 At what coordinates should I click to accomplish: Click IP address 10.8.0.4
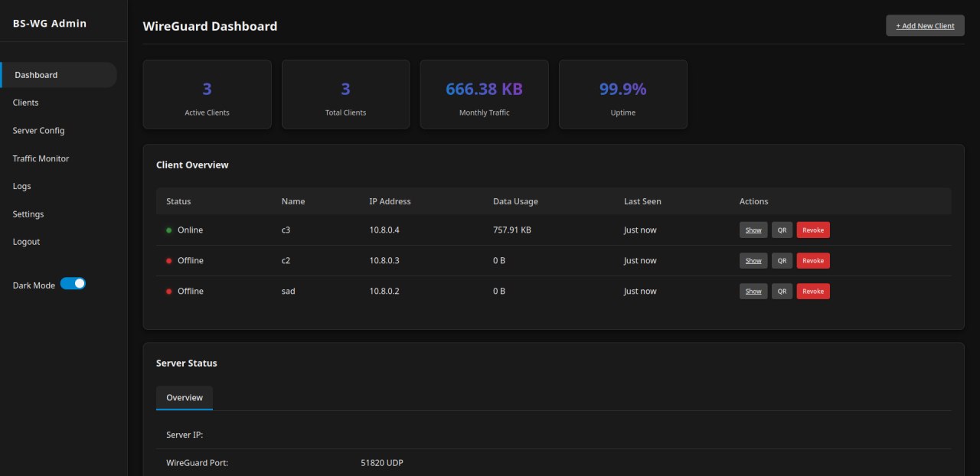click(x=384, y=230)
